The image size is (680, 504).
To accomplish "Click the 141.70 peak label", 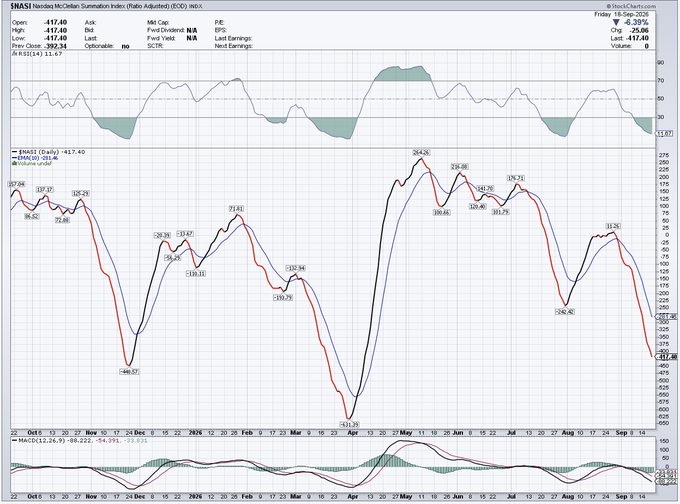I will pyautogui.click(x=485, y=189).
